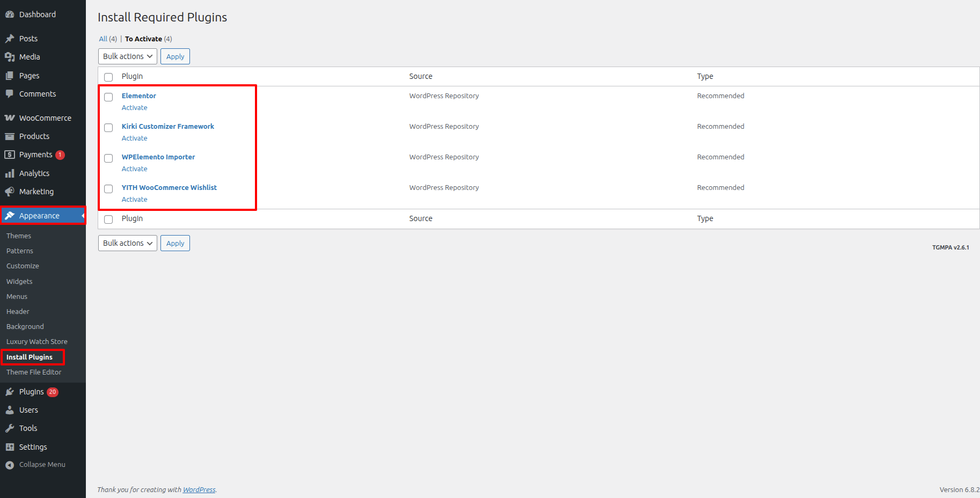This screenshot has height=498, width=980.
Task: Open Background submenu item
Action: coord(25,327)
